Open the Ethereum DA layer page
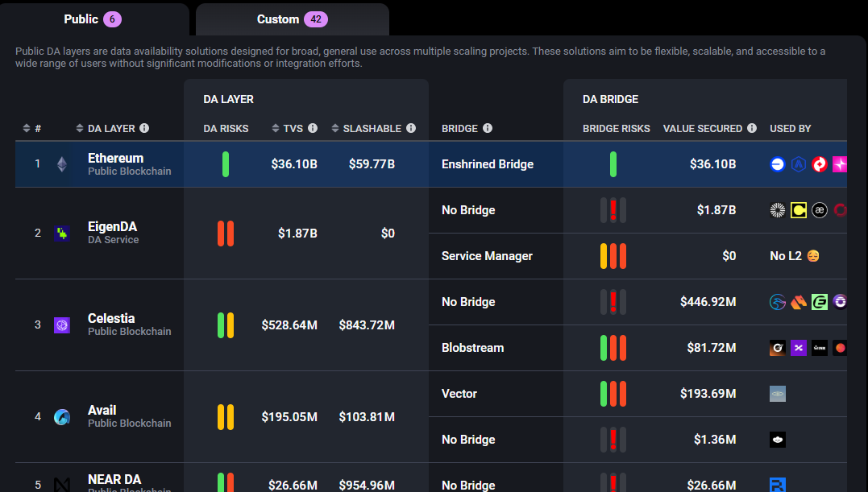This screenshot has height=492, width=868. pos(116,158)
